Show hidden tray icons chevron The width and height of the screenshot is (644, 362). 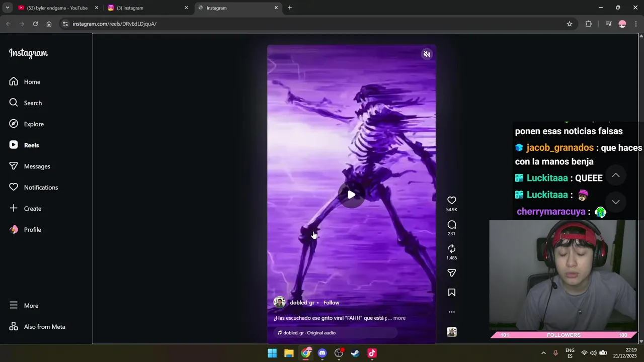(x=543, y=353)
